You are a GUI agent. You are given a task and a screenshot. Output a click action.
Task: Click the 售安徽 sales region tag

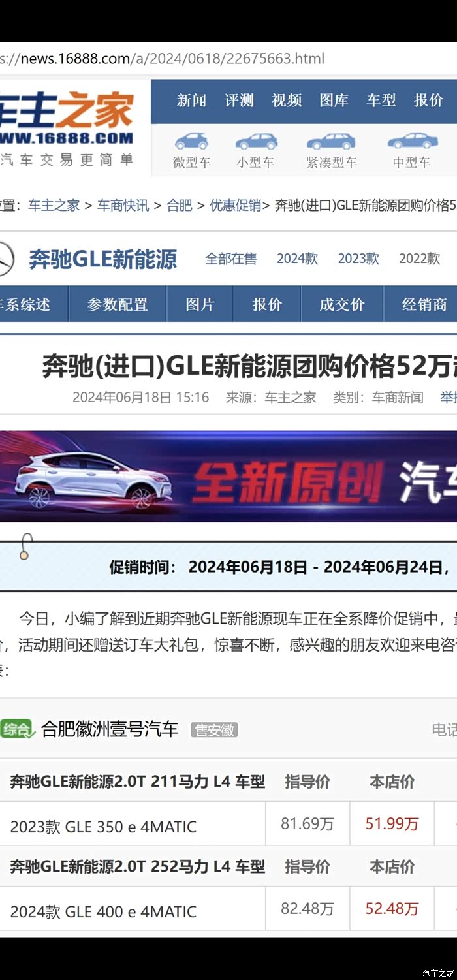point(214,730)
